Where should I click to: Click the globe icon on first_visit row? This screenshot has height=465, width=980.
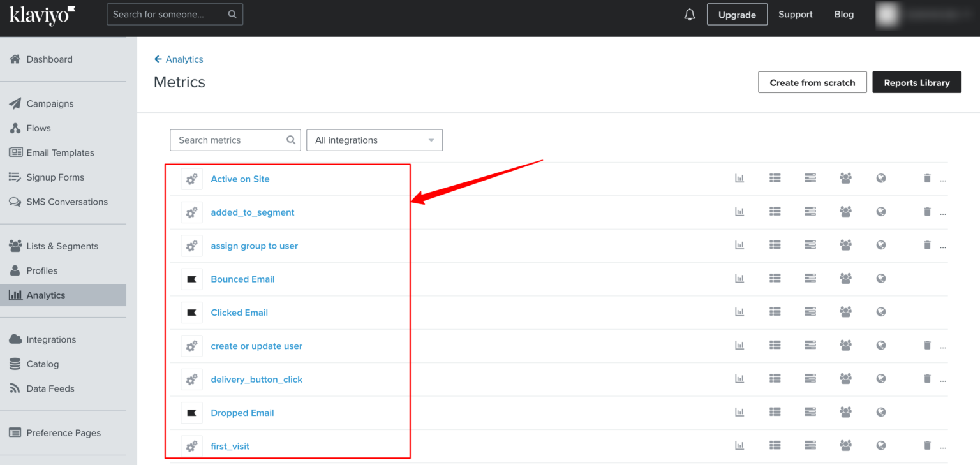click(881, 445)
